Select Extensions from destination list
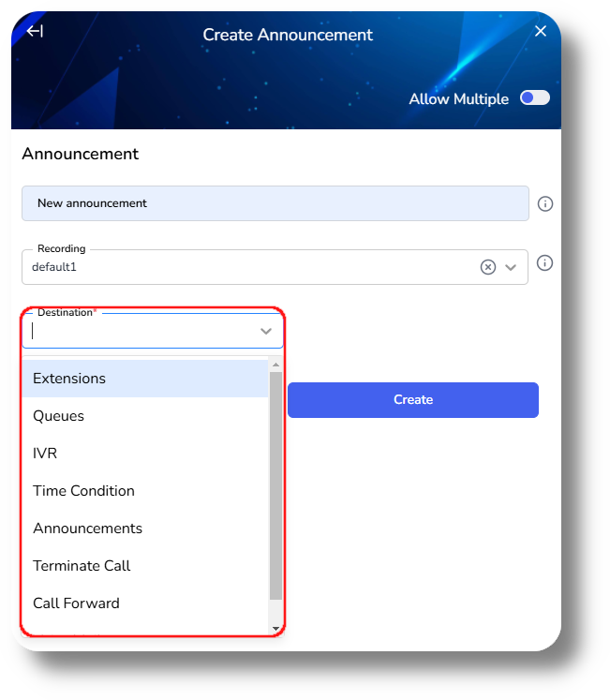 145,379
